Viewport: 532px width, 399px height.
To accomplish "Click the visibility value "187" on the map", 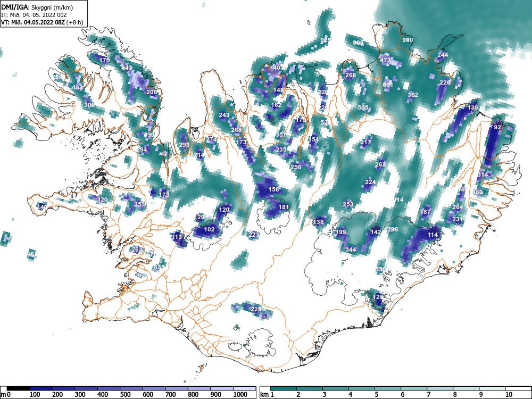I will [x=426, y=212].
